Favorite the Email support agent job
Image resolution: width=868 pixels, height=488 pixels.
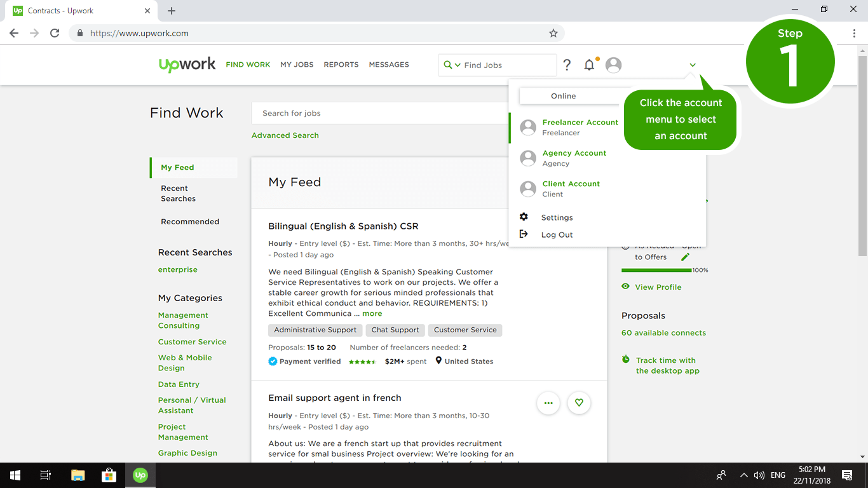[579, 403]
